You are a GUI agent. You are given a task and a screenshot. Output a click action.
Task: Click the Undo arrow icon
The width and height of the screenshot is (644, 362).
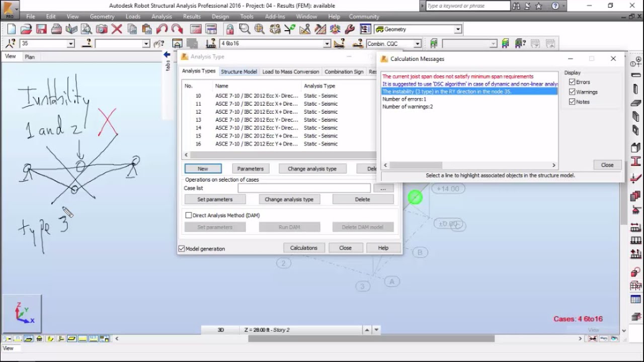(162, 29)
